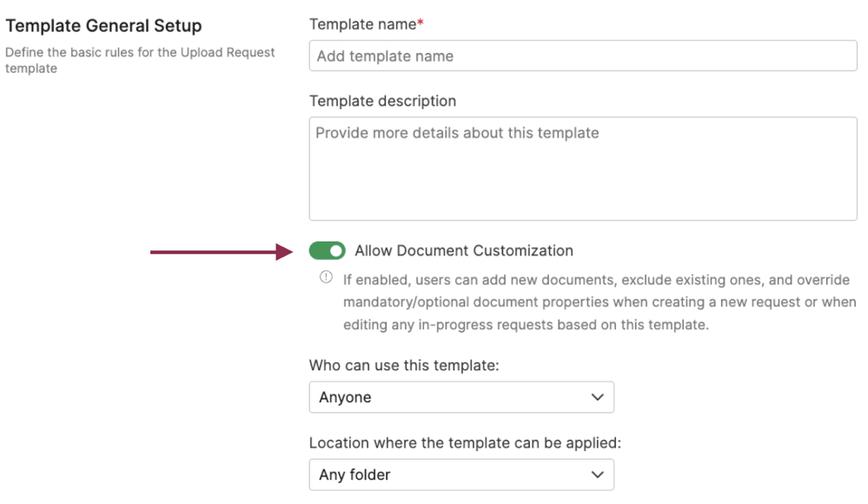The width and height of the screenshot is (868, 504).
Task: Open the Who can use this template dropdown
Action: [461, 397]
